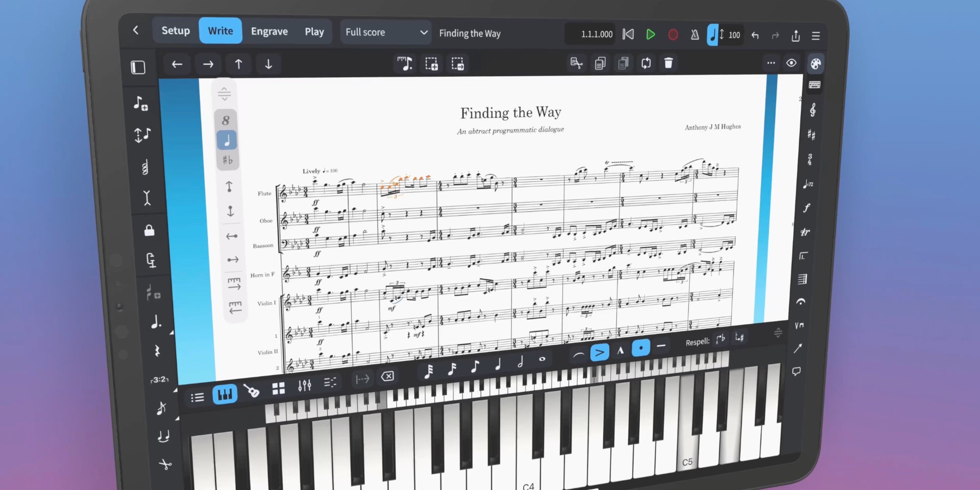The image size is (980, 490).
Task: Click the red Record button
Action: point(673,35)
